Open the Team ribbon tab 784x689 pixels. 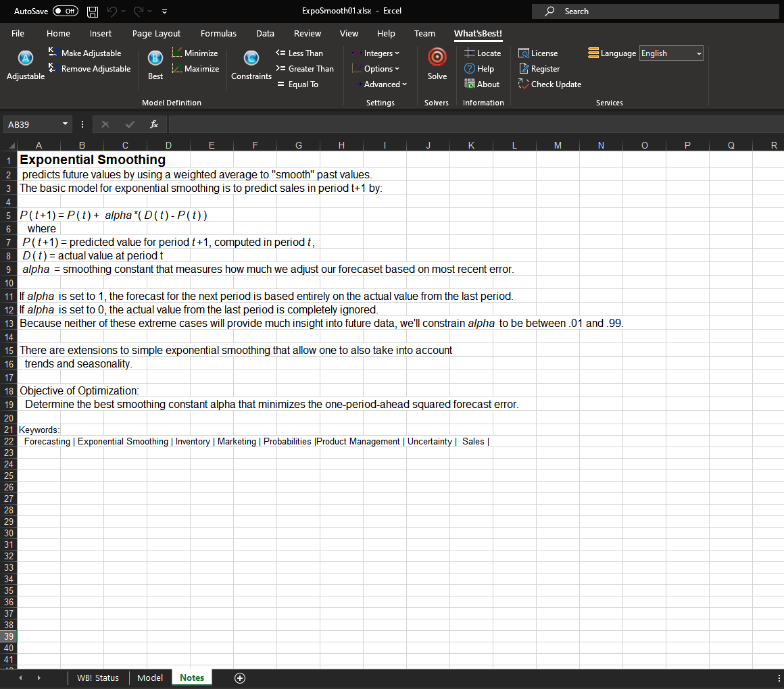[424, 34]
